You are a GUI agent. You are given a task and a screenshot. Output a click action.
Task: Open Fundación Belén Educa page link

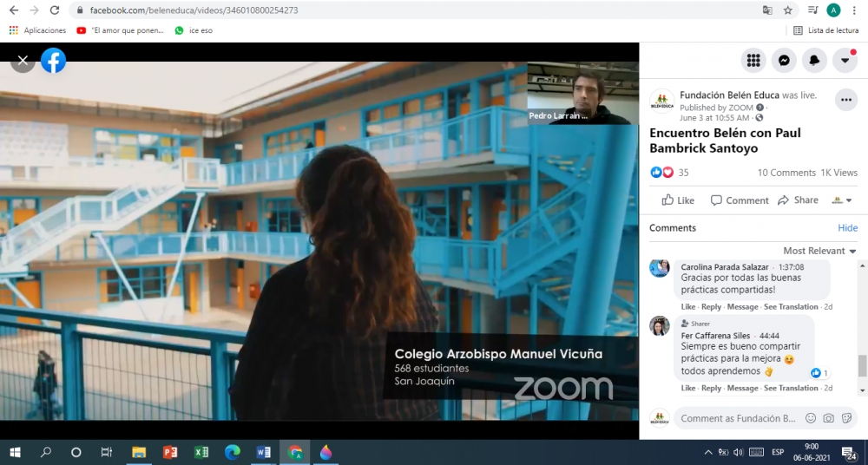[729, 95]
